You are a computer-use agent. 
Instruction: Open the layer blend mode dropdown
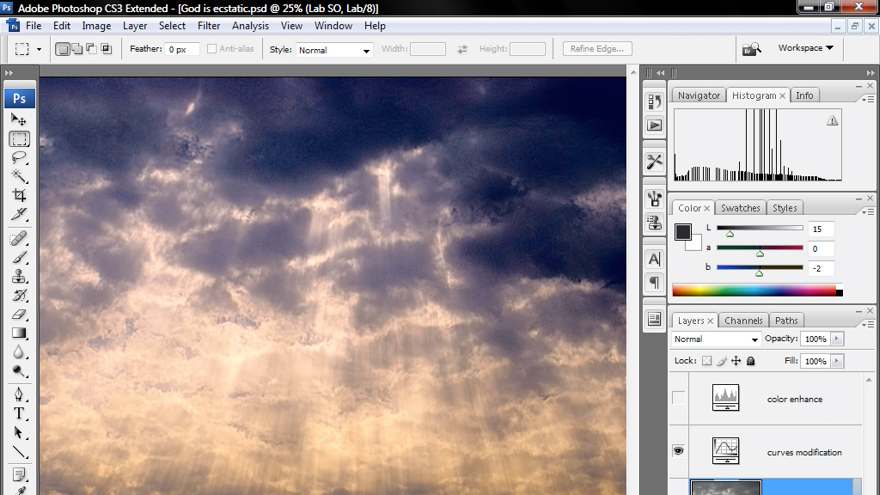[716, 339]
